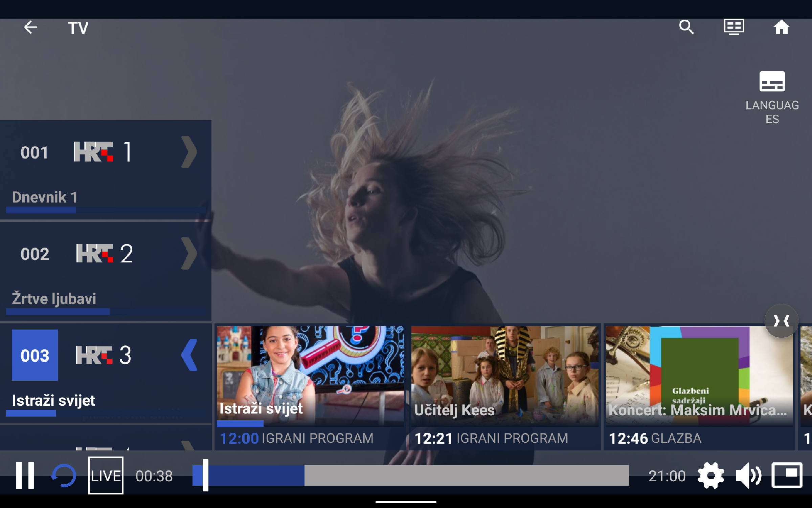
Task: Jump to LIVE broadcast
Action: pyautogui.click(x=106, y=475)
